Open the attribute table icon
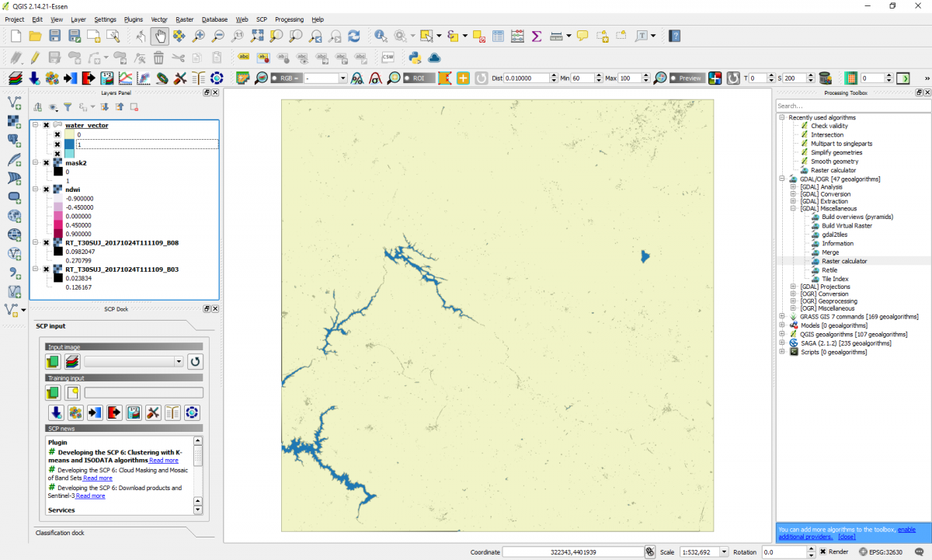Screen dimensions: 932x560 pos(497,36)
